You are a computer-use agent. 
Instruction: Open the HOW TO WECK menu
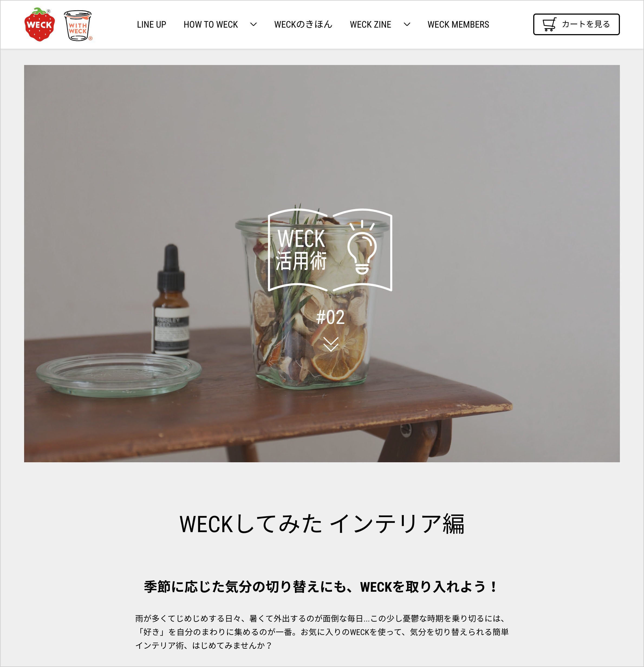tap(211, 24)
